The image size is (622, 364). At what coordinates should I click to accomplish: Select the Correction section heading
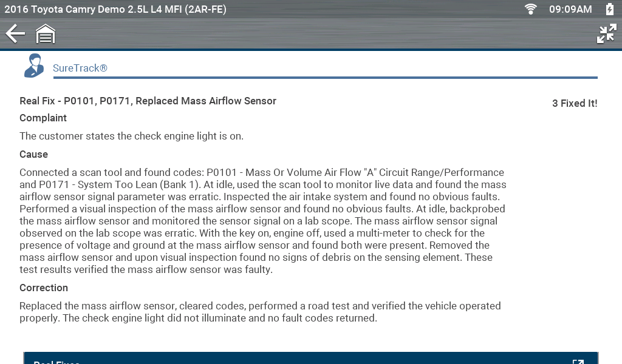pyautogui.click(x=44, y=288)
